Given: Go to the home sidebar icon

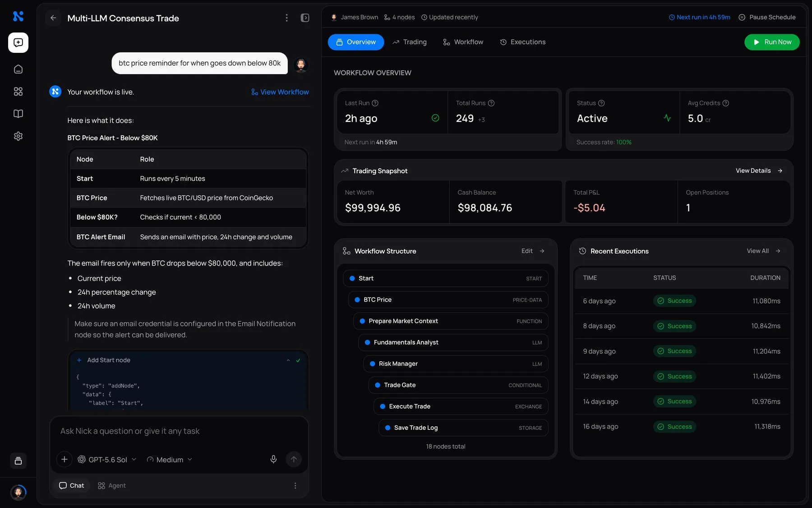Looking at the screenshot, I should [18, 69].
